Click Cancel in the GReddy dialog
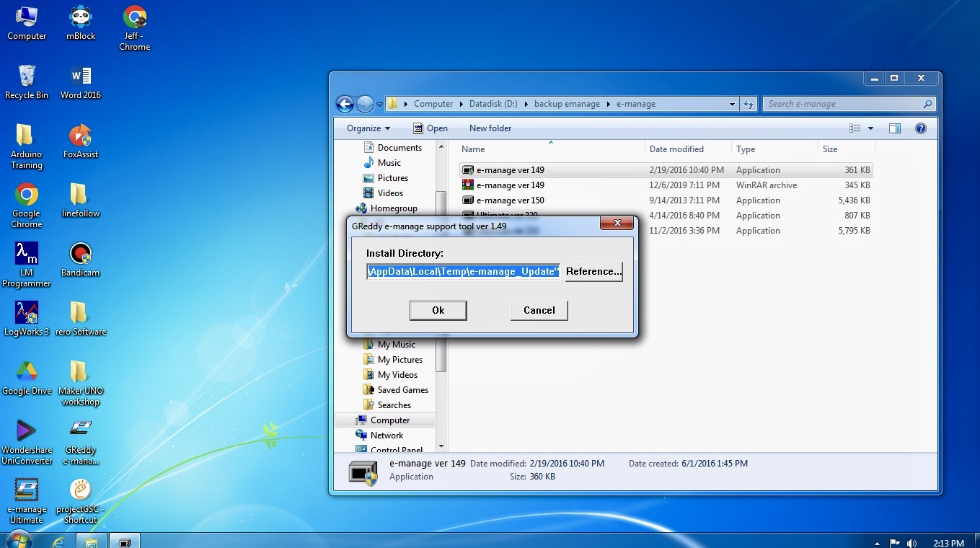This screenshot has width=980, height=548. pyautogui.click(x=539, y=311)
